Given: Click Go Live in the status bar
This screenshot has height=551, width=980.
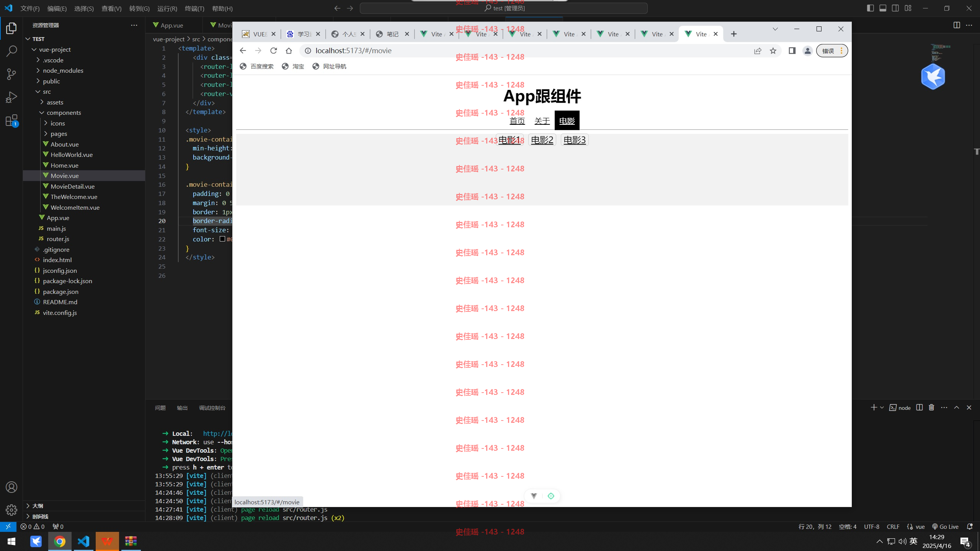Looking at the screenshot, I should 945,527.
